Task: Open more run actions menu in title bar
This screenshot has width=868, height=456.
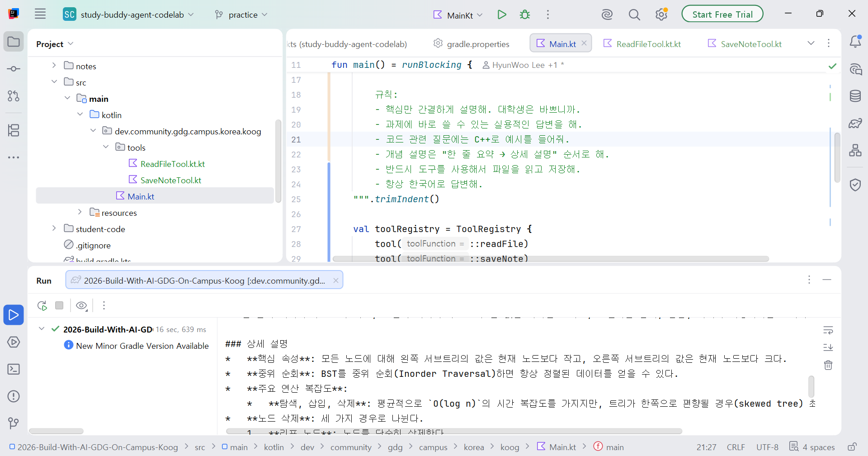Action: coord(548,14)
